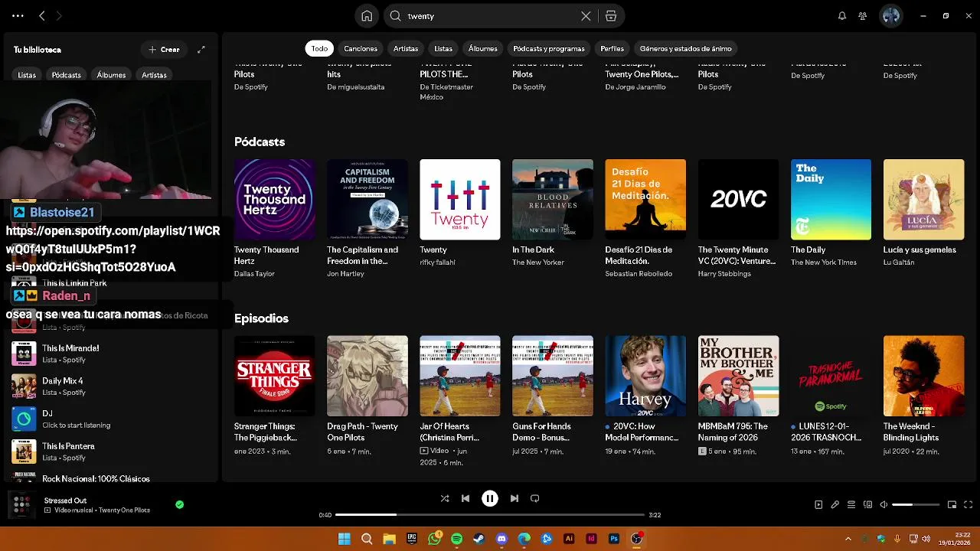This screenshot has width=980, height=551.
Task: Open the three-dot app menu
Action: pyautogui.click(x=18, y=15)
